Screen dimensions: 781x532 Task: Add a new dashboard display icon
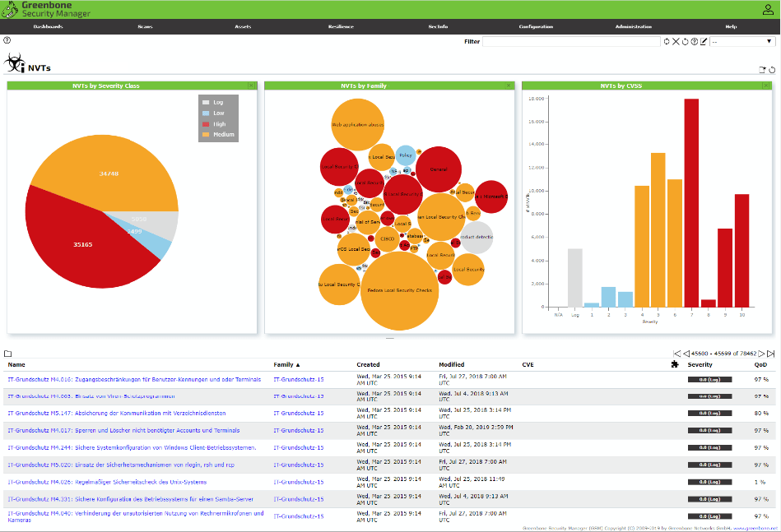tap(762, 69)
